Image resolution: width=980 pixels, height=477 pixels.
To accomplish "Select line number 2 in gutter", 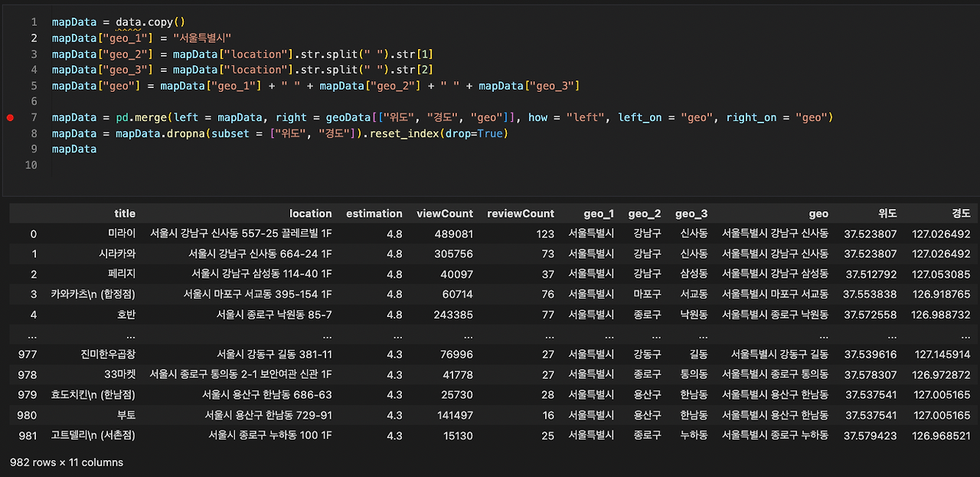I will [x=34, y=38].
